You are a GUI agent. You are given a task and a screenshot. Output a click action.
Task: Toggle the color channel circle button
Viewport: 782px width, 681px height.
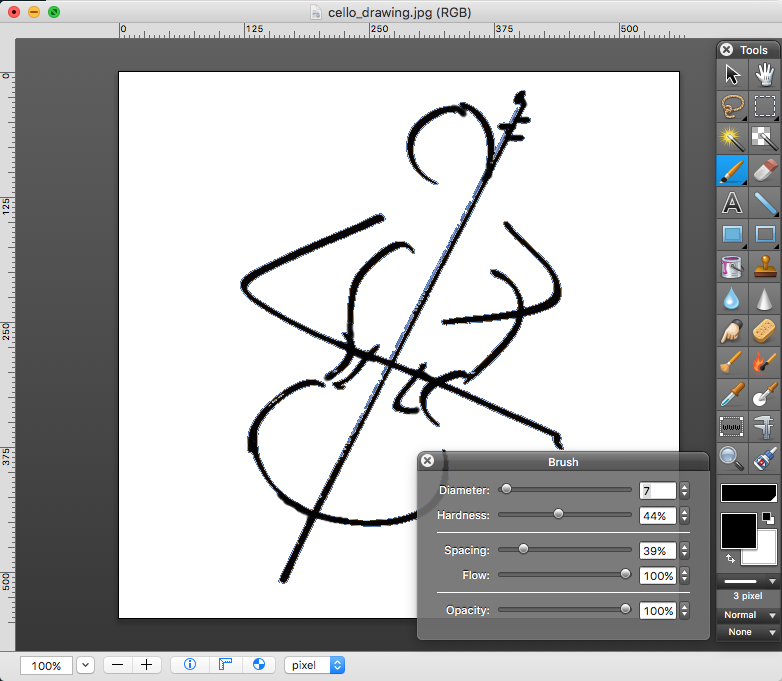259,665
